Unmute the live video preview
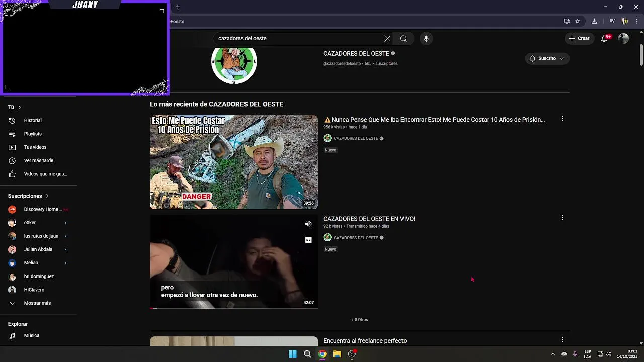Screen dimensions: 644x362 click(308, 224)
